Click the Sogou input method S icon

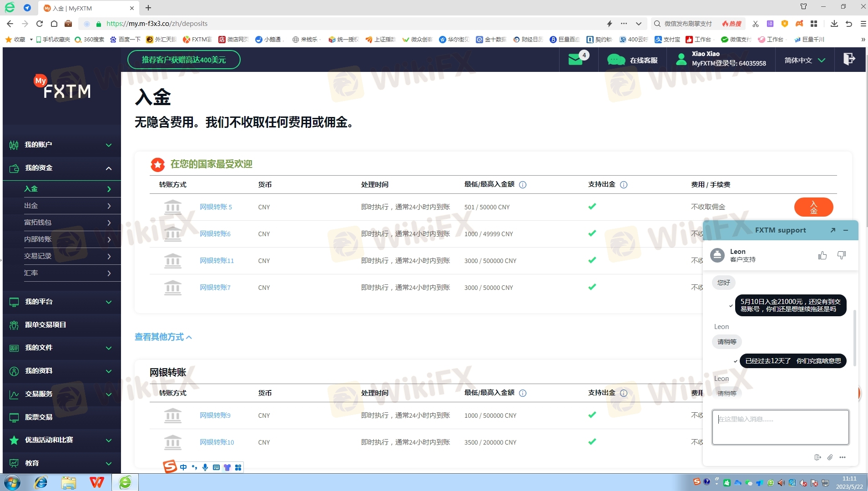(x=170, y=466)
